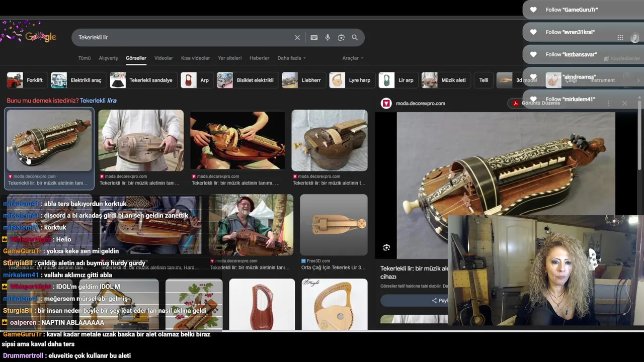Click the Lens icon on the preview image
The width and height of the screenshot is (644, 362).
(x=386, y=247)
